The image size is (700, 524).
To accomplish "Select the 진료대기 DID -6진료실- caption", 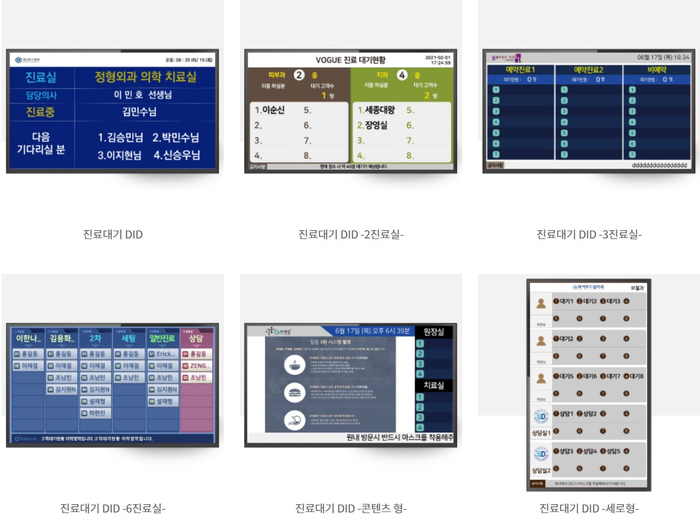I will click(112, 508).
